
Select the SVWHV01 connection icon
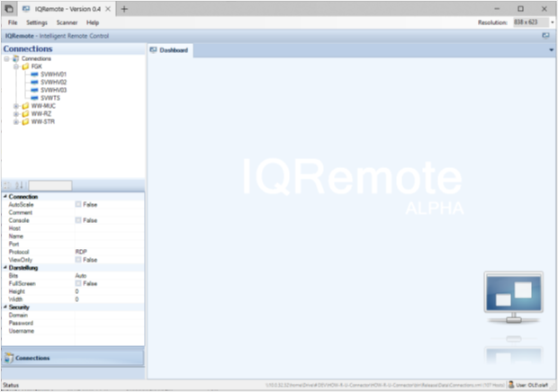click(x=34, y=74)
